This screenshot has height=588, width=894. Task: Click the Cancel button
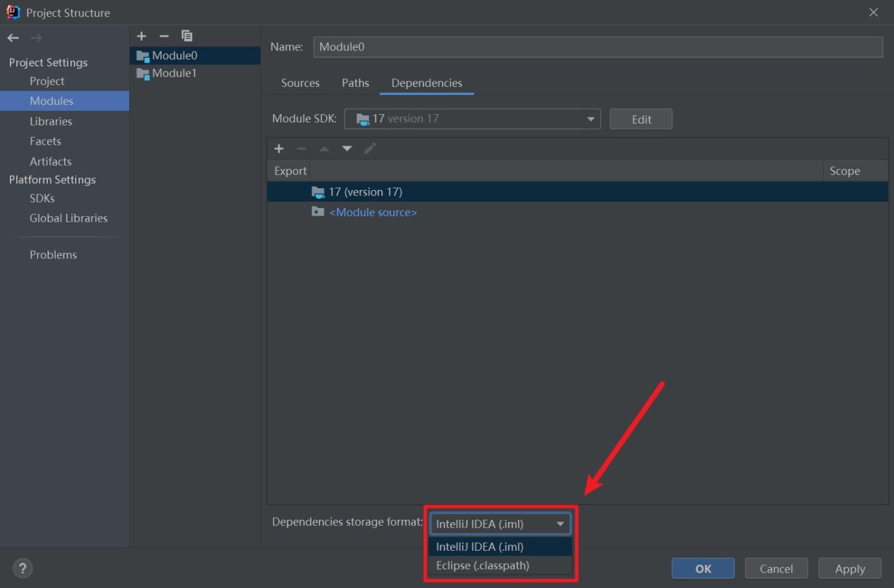(776, 569)
